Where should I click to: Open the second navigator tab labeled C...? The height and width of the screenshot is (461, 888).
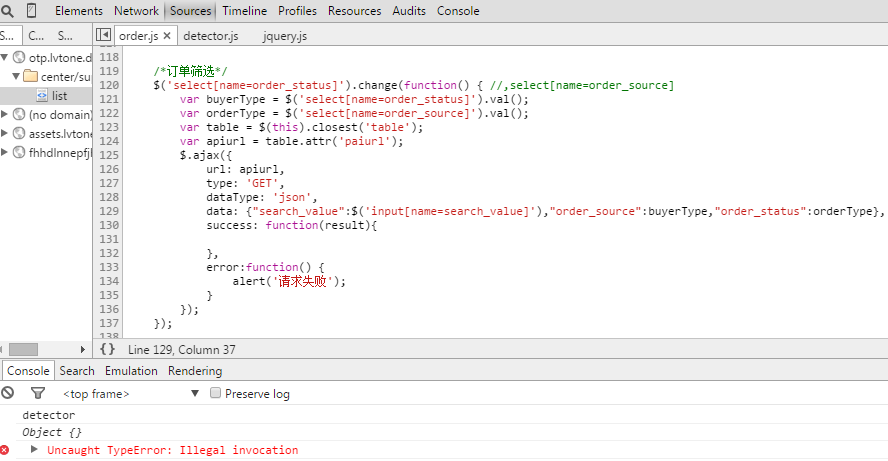(36, 36)
